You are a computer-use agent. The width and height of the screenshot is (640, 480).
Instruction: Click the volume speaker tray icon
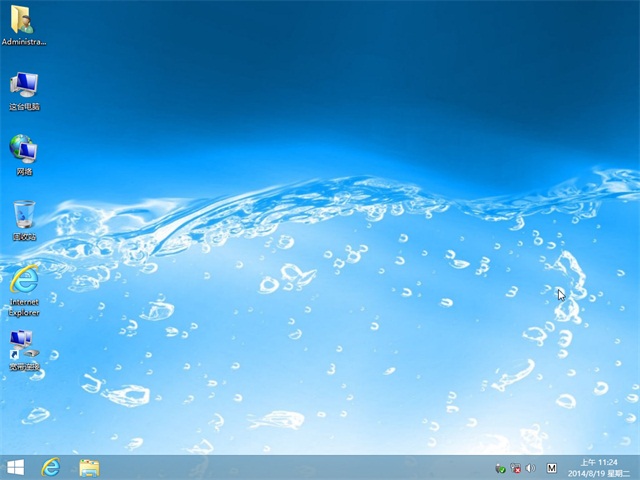530,468
